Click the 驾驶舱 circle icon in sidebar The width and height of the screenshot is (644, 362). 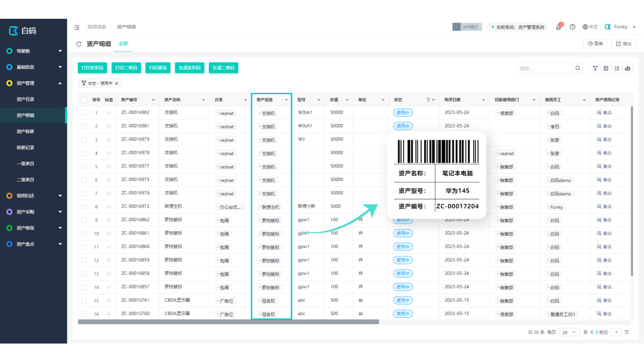(9, 51)
